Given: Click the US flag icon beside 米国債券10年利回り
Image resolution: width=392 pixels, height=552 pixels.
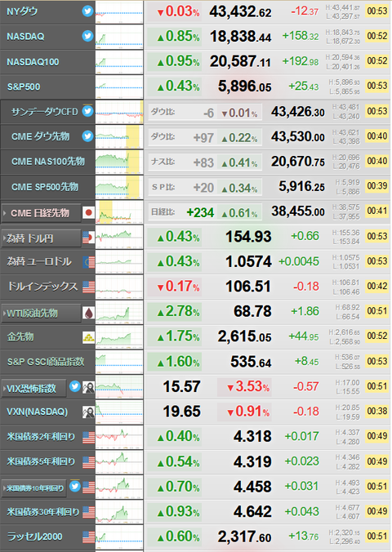Looking at the screenshot, I should [89, 487].
